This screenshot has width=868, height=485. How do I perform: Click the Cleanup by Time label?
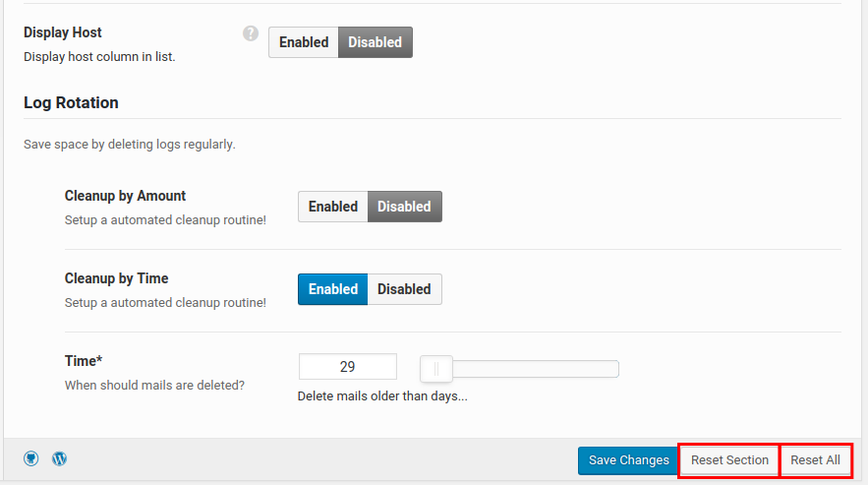click(117, 278)
